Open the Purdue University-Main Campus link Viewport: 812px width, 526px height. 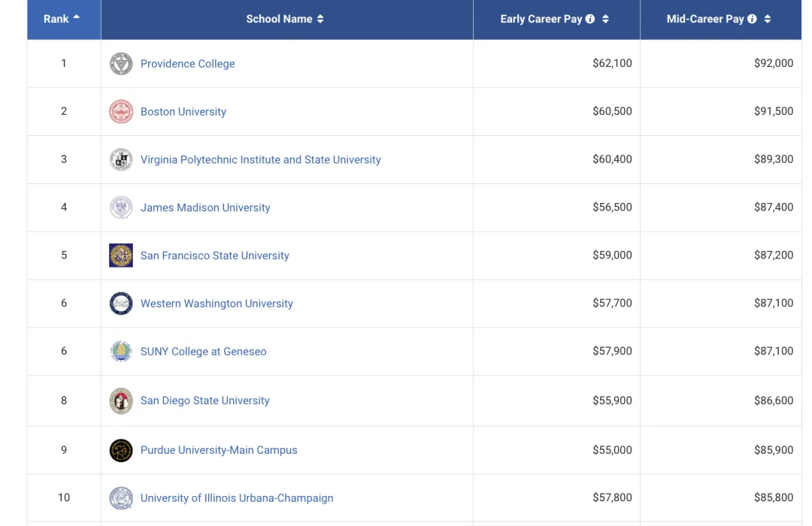click(219, 450)
